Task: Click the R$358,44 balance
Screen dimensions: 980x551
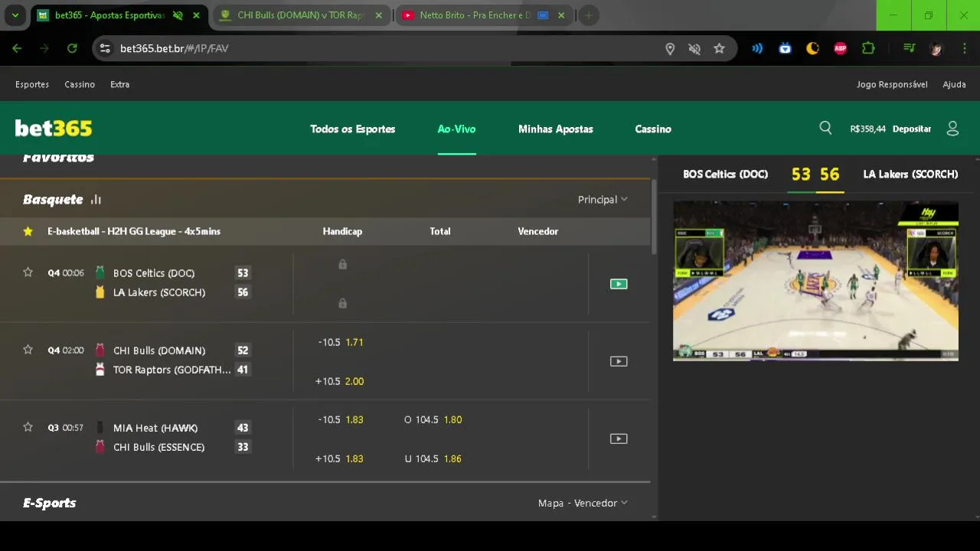Action: pos(867,129)
